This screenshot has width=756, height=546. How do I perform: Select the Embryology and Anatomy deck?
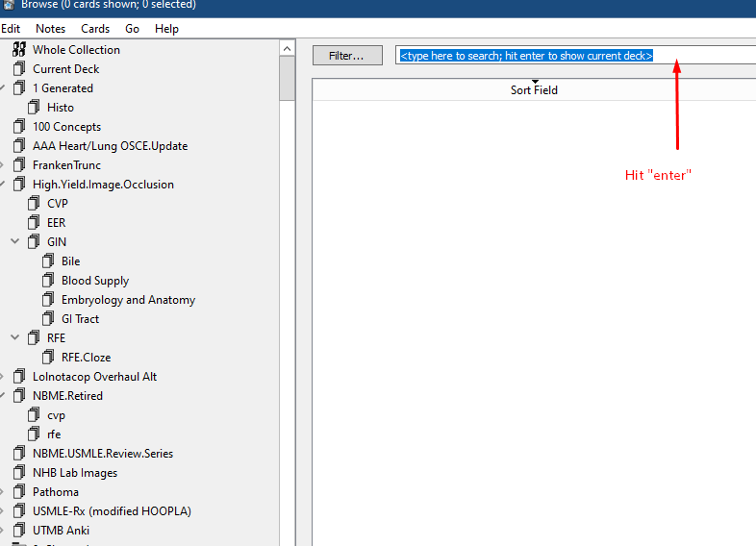tap(128, 300)
